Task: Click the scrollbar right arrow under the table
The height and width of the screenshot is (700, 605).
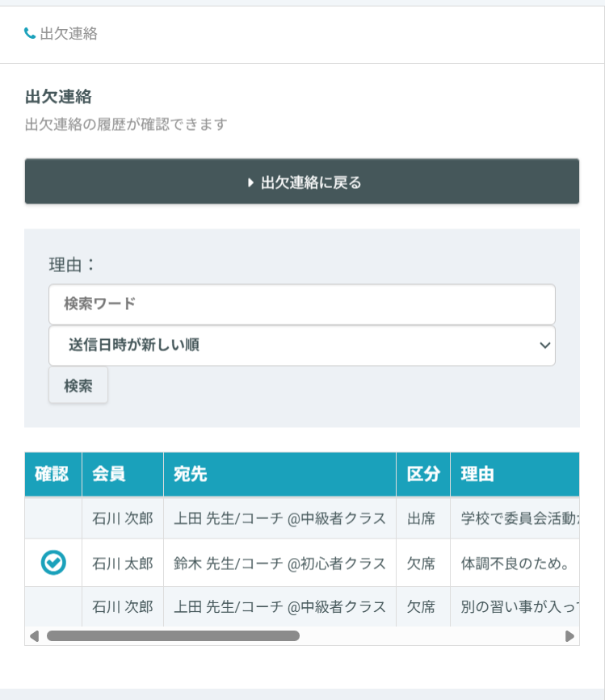Action: pos(569,636)
